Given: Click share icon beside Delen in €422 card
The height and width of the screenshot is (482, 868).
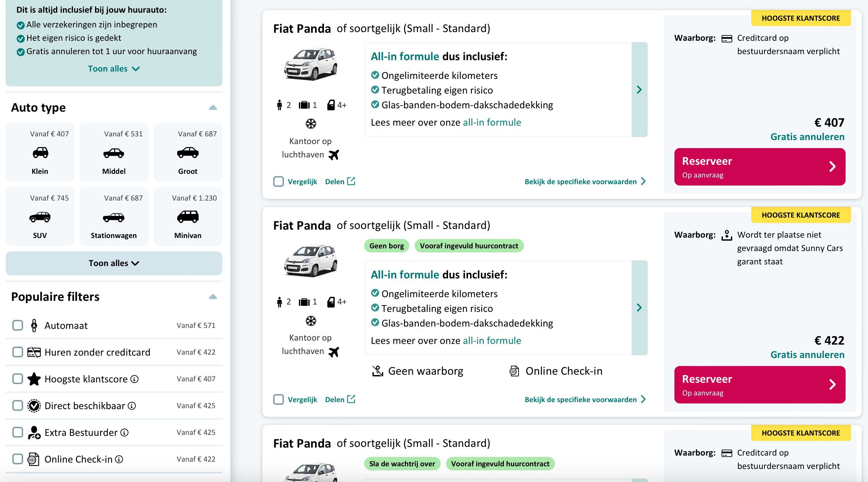Looking at the screenshot, I should (x=351, y=399).
